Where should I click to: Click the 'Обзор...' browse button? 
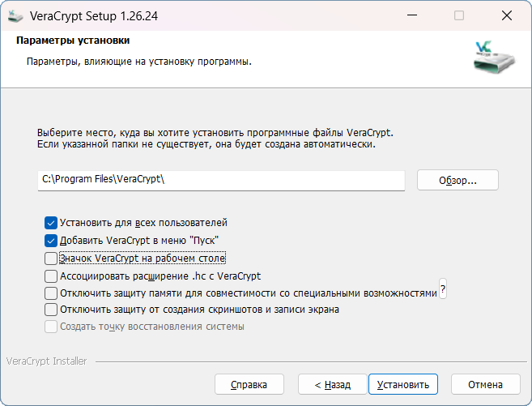point(458,180)
